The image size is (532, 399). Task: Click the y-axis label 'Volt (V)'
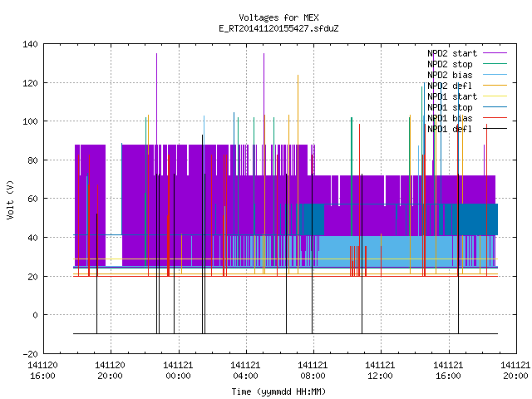[x=10, y=199]
